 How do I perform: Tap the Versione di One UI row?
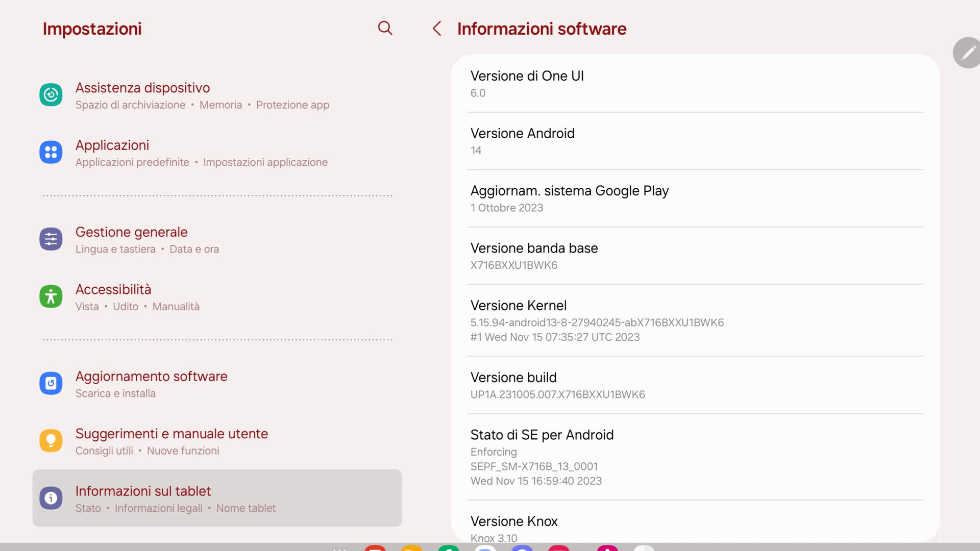[x=695, y=84]
